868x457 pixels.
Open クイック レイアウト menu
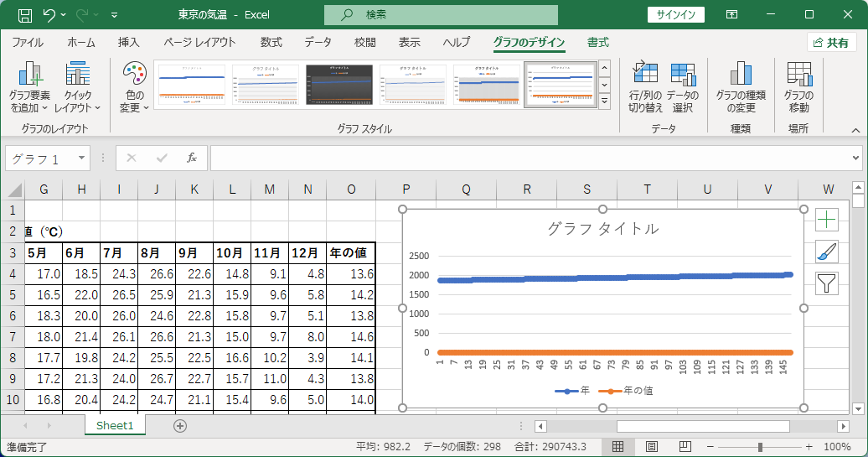(77, 87)
